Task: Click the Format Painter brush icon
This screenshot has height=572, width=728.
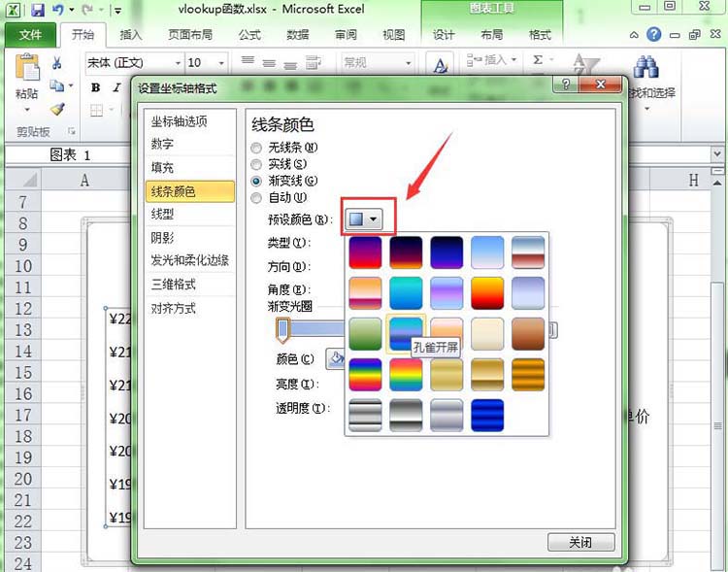Action: 57,109
